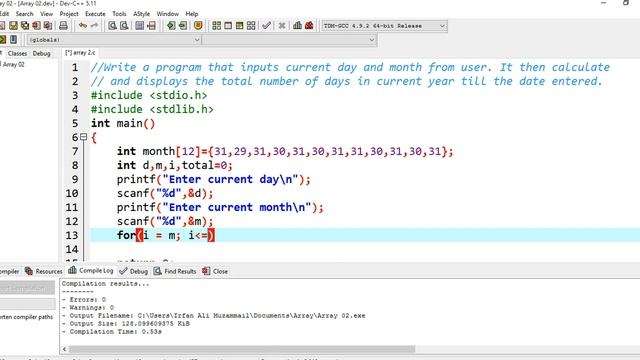The width and height of the screenshot is (640, 360).
Task: Click the compile log horizontal scrollbar thumb
Action: (x=242, y=349)
